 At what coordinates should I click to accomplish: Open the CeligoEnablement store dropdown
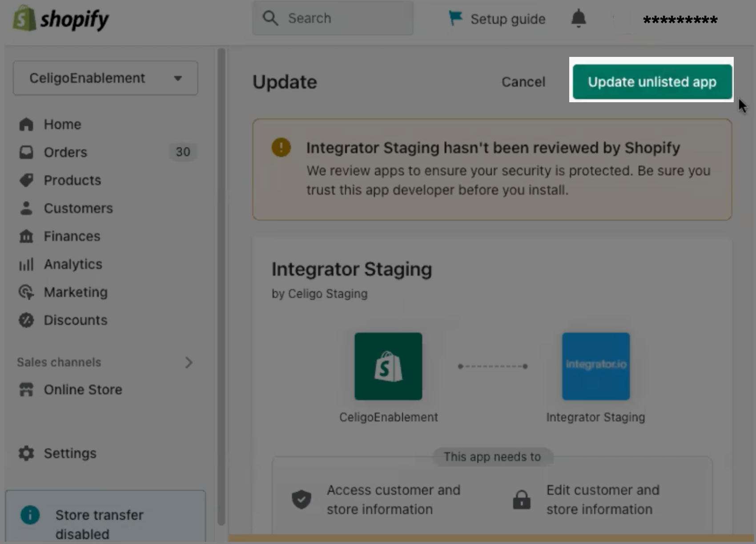(105, 78)
